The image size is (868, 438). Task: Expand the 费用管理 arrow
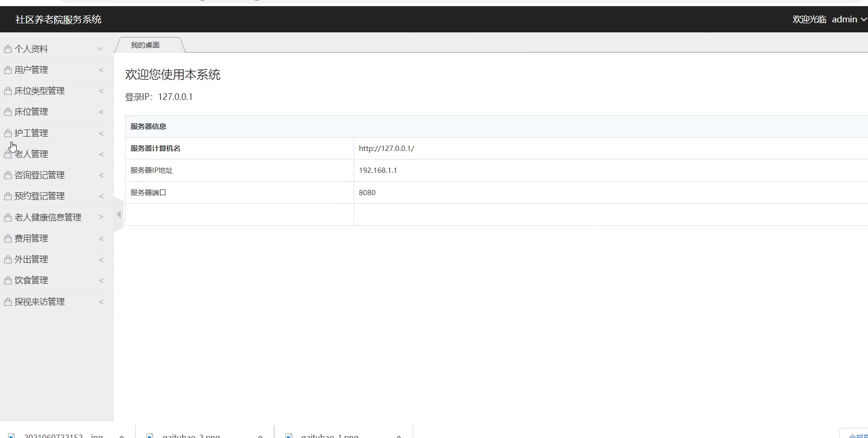pos(101,239)
